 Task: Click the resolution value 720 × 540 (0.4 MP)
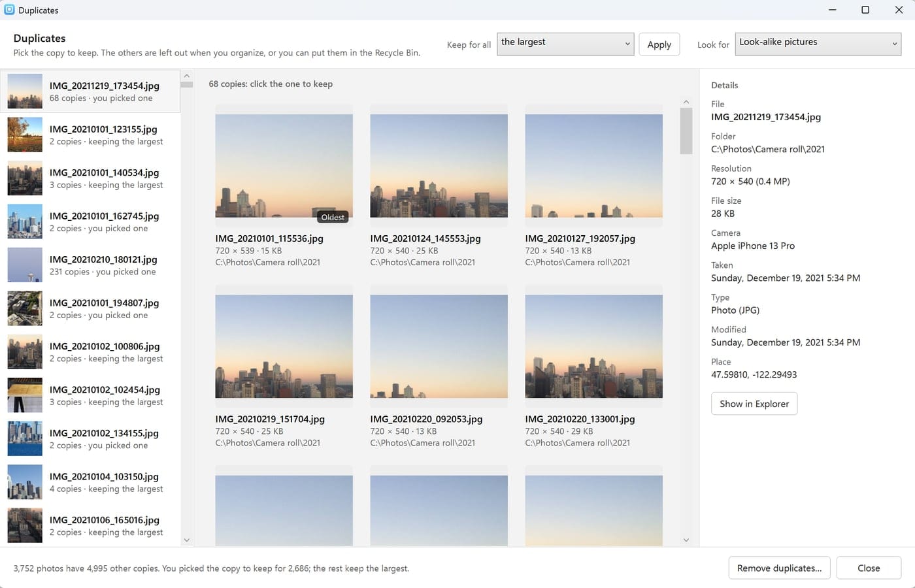coord(750,181)
